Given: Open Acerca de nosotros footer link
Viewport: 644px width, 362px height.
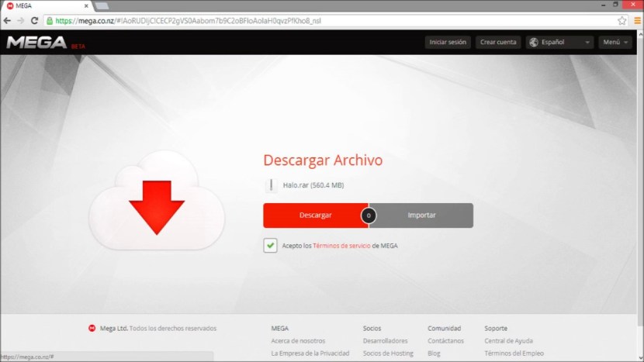Looking at the screenshot, I should [298, 340].
